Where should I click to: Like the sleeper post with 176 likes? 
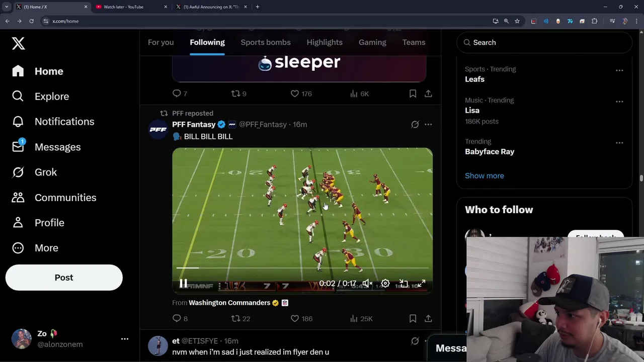click(301, 94)
